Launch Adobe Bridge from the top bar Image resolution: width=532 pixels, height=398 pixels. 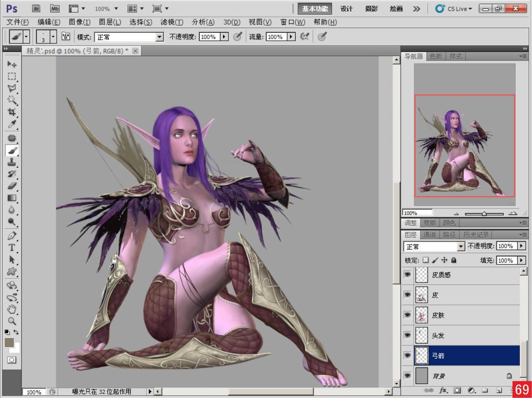[37, 8]
